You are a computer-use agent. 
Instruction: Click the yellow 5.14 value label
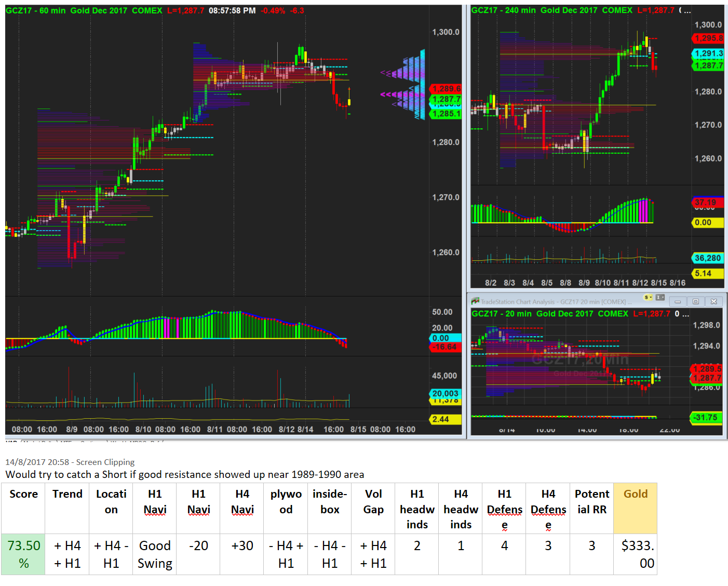pos(708,274)
